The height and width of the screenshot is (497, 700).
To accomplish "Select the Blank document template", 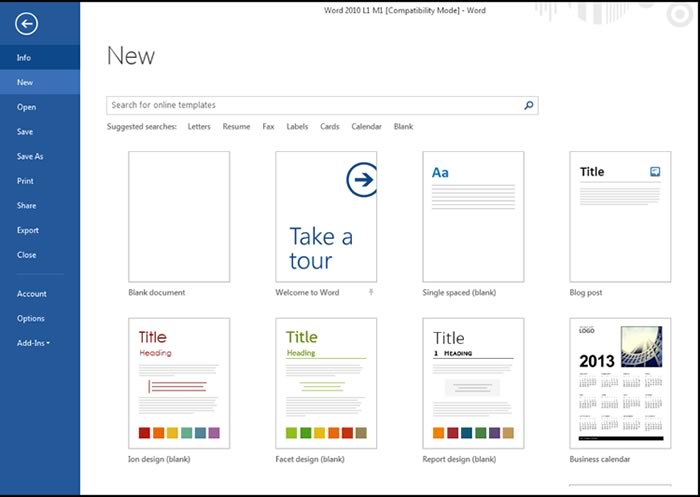I will click(179, 216).
